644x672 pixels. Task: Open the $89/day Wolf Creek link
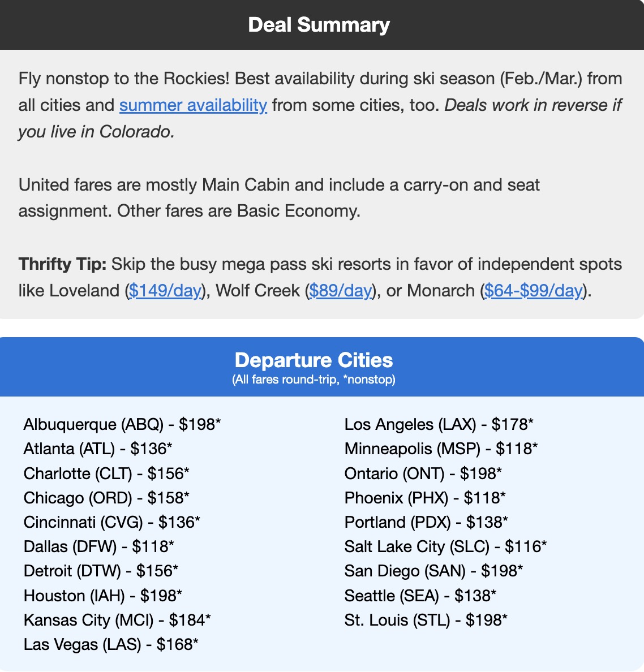pos(341,291)
